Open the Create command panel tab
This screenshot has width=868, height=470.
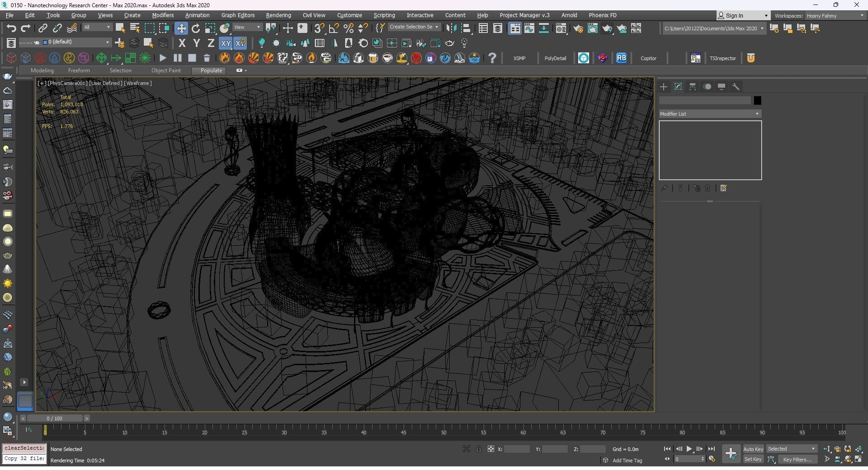pyautogui.click(x=664, y=87)
